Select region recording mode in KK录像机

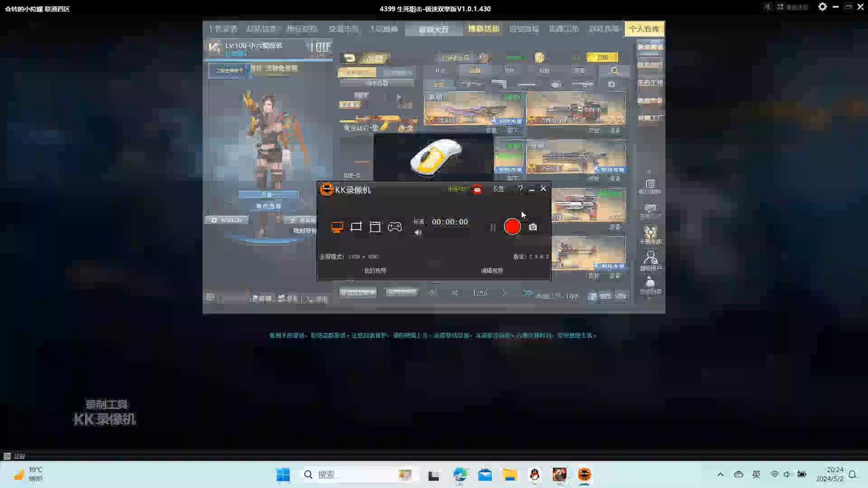click(x=356, y=227)
